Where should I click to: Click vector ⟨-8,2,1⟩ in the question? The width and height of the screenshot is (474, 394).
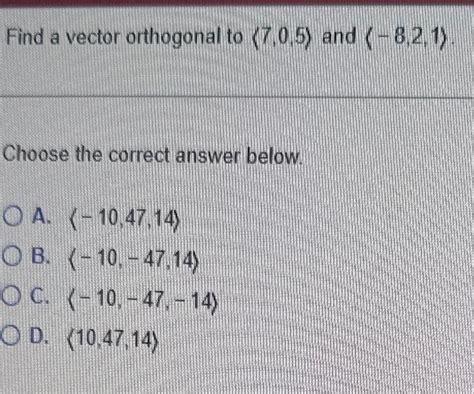tap(407, 38)
